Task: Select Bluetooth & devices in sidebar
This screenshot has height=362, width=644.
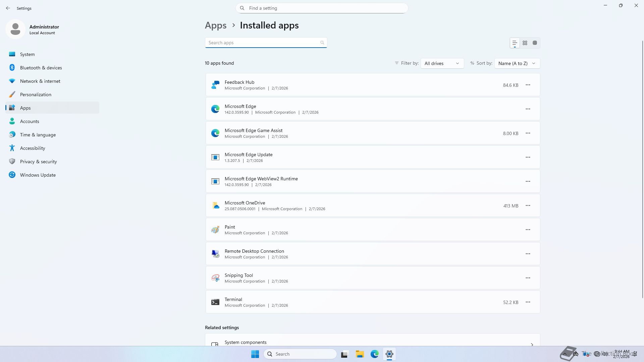Action: pyautogui.click(x=41, y=68)
